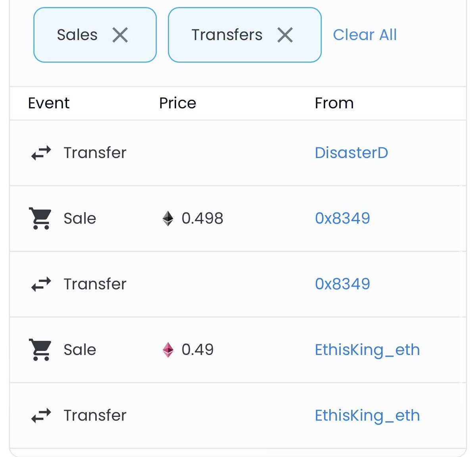Screen dimensions: 476x457
Task: Select the Transfers filter chip
Action: point(245,35)
